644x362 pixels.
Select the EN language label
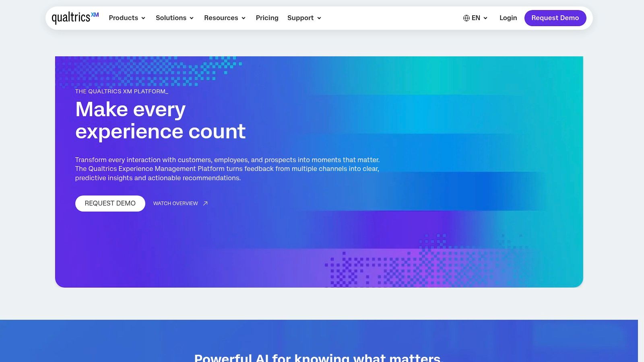point(476,18)
